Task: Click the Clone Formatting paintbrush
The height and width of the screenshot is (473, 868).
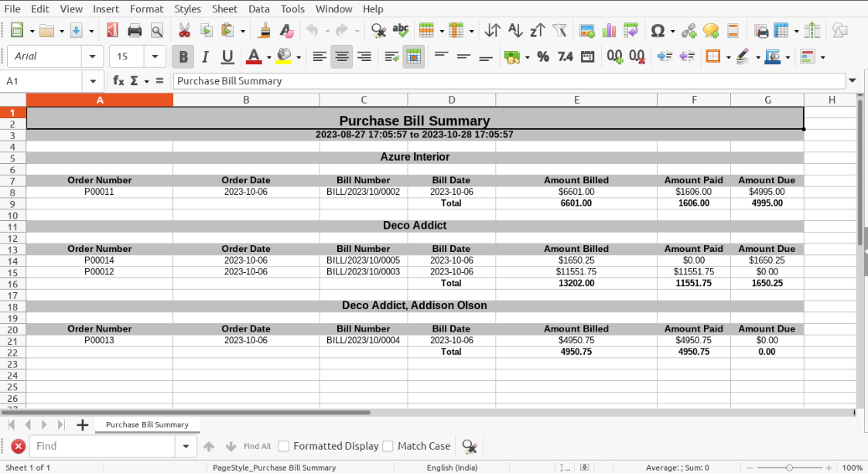Action: 265,30
